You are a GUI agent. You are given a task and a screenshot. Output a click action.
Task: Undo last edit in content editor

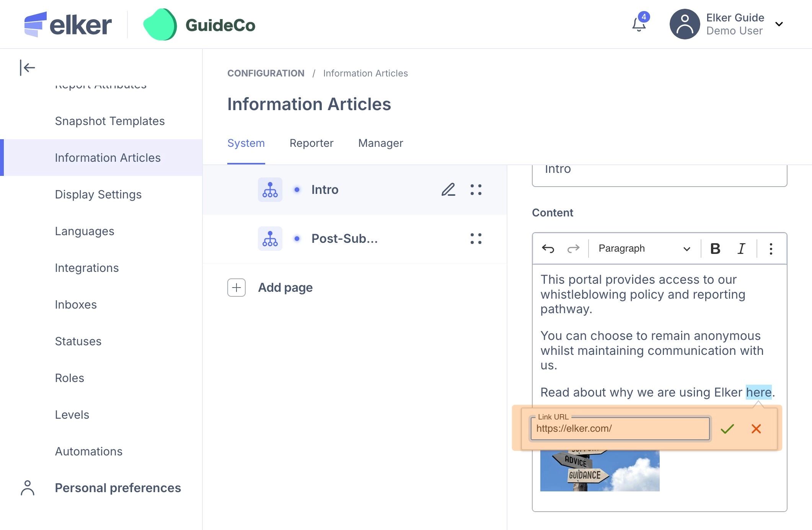[x=548, y=249]
